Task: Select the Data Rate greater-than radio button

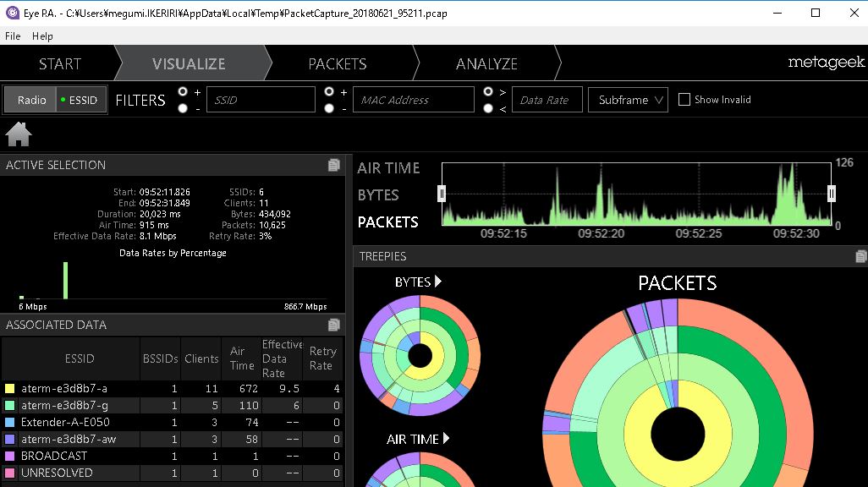Action: (487, 92)
